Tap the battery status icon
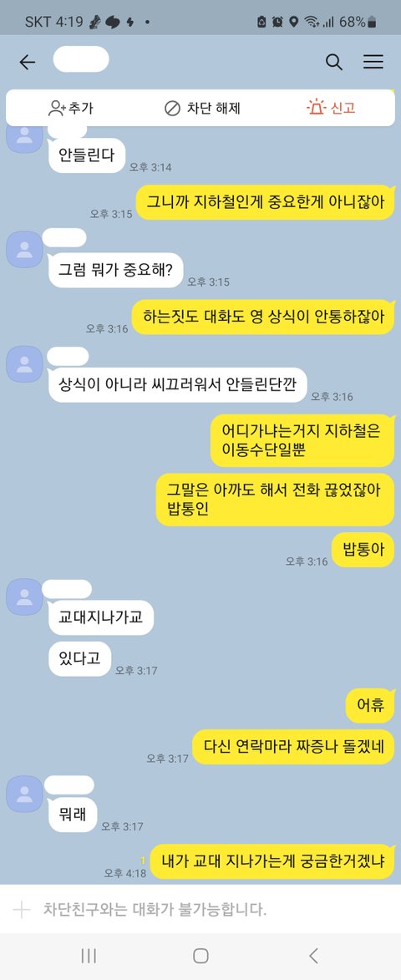This screenshot has width=401, height=980. (373, 22)
